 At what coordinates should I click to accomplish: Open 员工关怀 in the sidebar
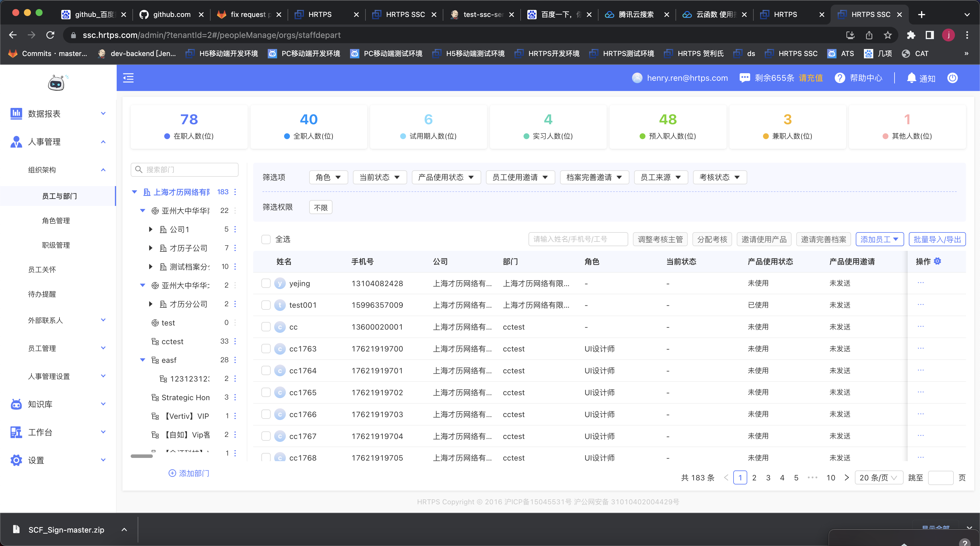42,269
